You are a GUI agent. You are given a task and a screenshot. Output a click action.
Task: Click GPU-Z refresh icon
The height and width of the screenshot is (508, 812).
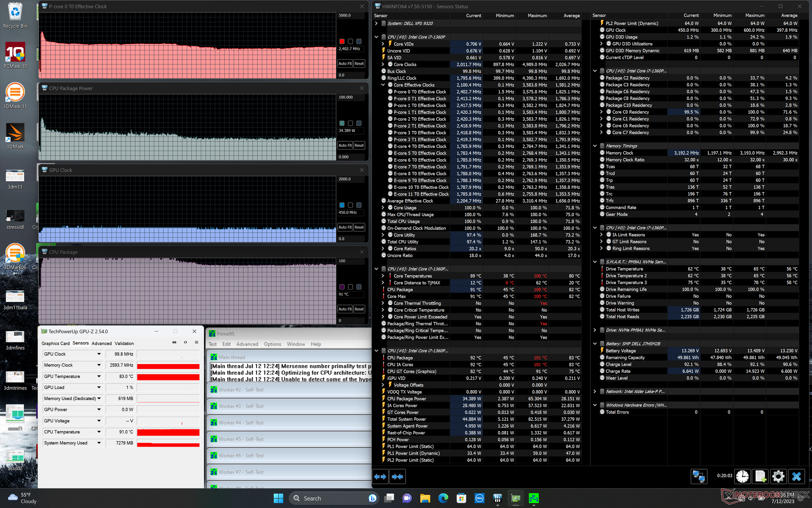185,342
